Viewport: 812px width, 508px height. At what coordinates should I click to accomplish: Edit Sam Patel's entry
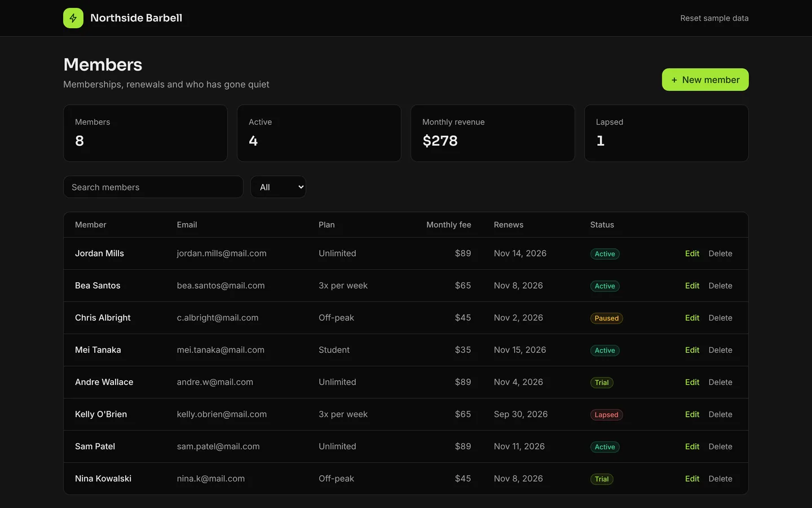point(692,446)
